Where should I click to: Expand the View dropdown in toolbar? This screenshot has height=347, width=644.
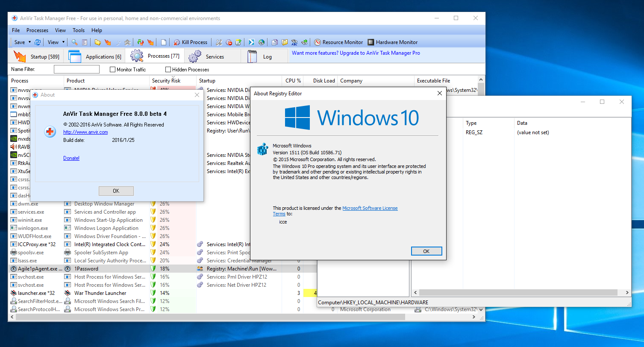[x=63, y=42]
